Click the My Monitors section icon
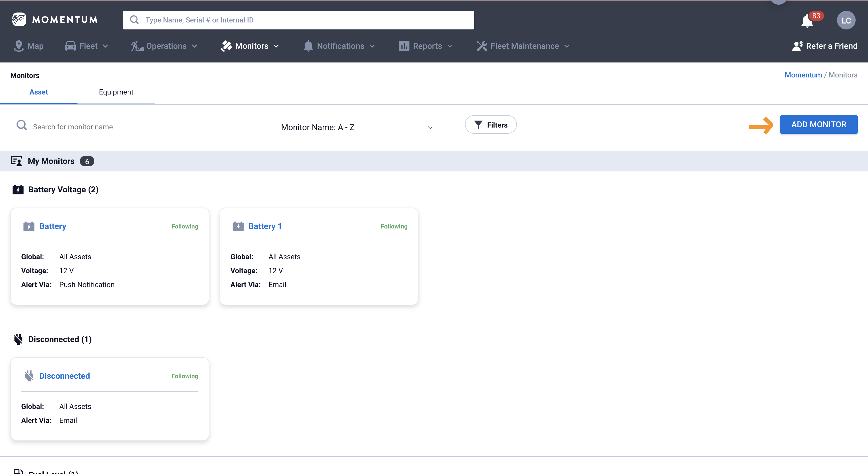The width and height of the screenshot is (868, 474). click(17, 161)
